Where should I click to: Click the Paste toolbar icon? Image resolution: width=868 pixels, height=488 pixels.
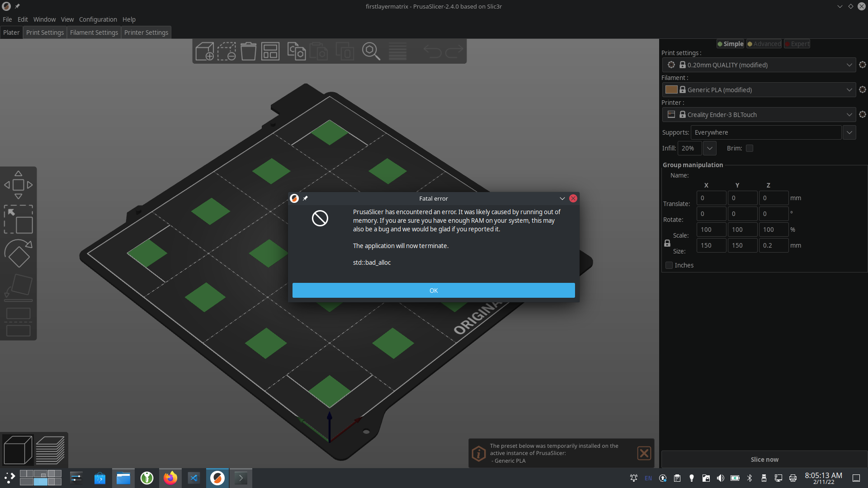pyautogui.click(x=319, y=51)
